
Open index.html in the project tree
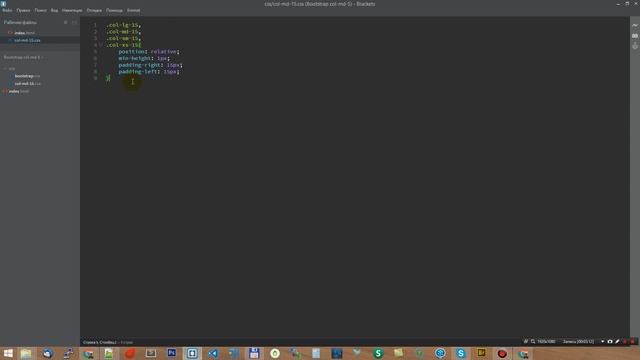pos(19,91)
